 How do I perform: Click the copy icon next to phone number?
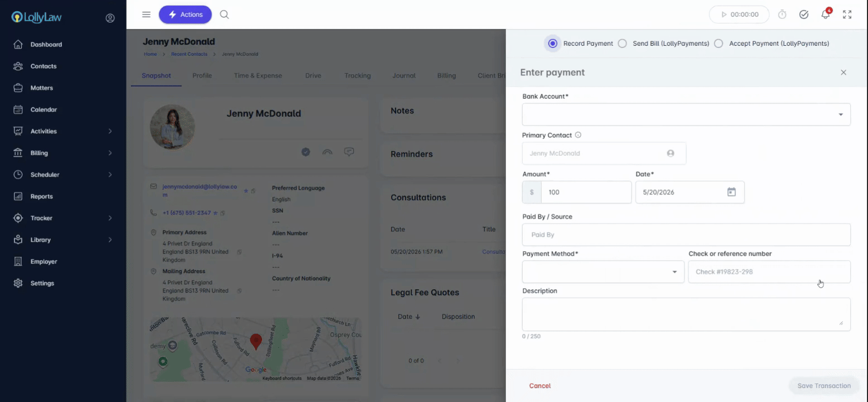(x=223, y=213)
